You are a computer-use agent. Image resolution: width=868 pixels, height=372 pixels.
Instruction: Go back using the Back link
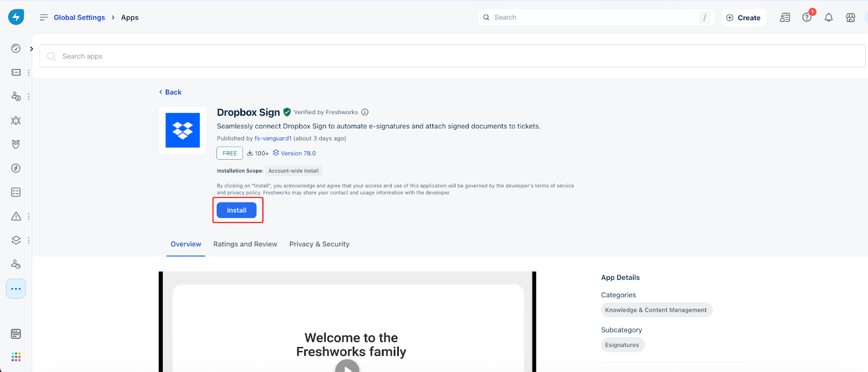coord(170,92)
